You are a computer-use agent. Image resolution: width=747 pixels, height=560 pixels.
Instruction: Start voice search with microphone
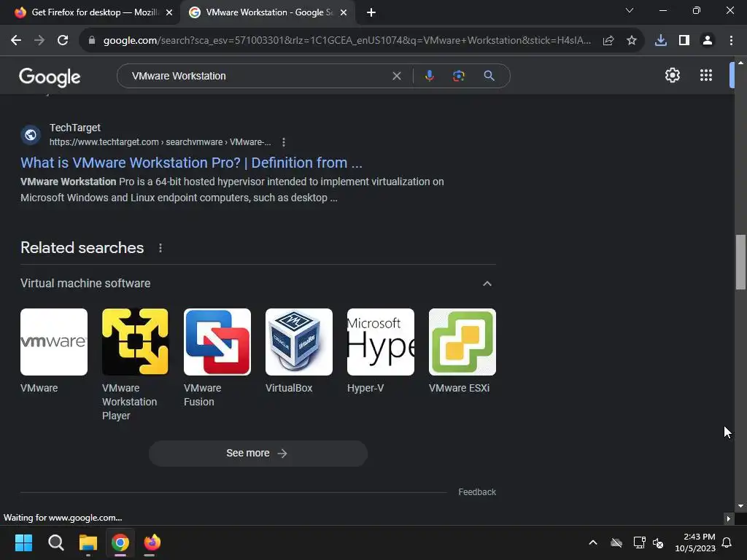[x=429, y=76]
